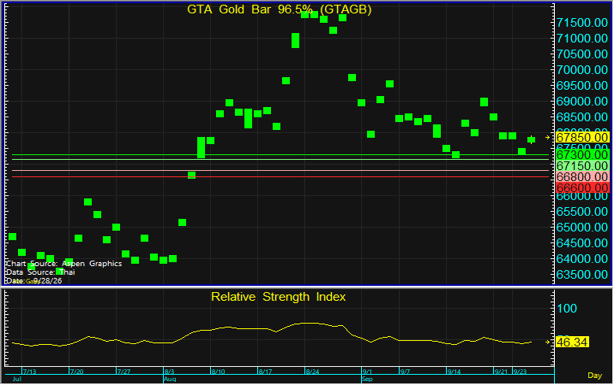Click the 100 label on the RSI axis
Screen dimensions: 614x385
click(x=567, y=309)
